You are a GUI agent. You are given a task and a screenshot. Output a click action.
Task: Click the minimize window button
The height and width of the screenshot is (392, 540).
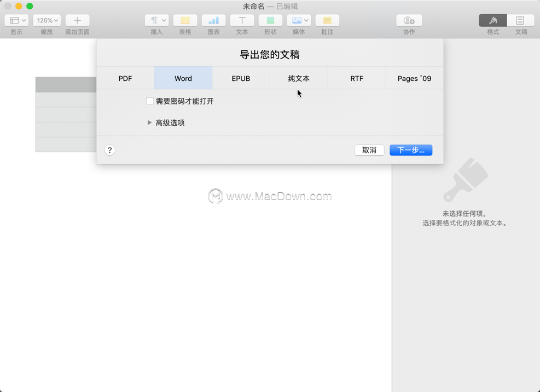19,6
